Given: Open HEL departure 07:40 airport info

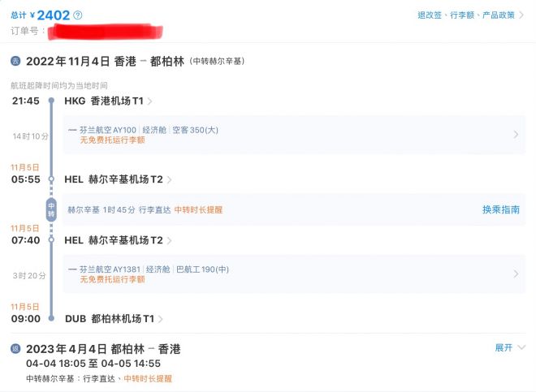Looking at the screenshot, I should (x=114, y=240).
